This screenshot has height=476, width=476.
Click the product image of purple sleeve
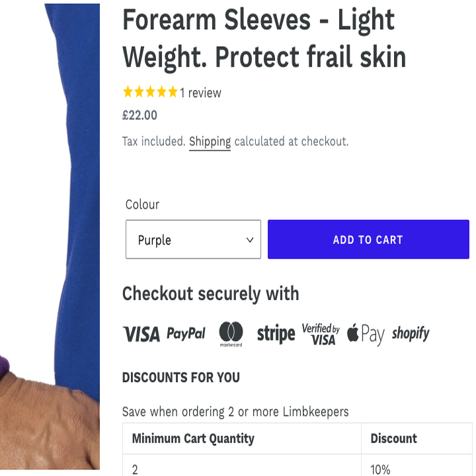tap(50, 237)
